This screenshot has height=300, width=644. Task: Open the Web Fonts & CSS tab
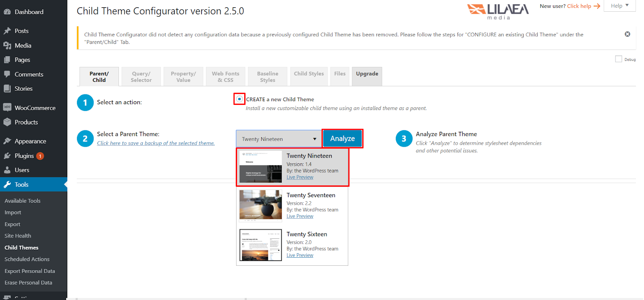(226, 77)
